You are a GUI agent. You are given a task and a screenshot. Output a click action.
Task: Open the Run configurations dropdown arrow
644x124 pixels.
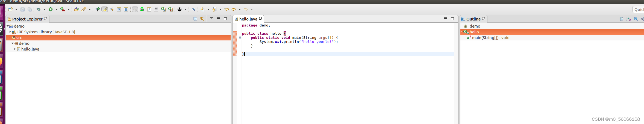point(57,9)
